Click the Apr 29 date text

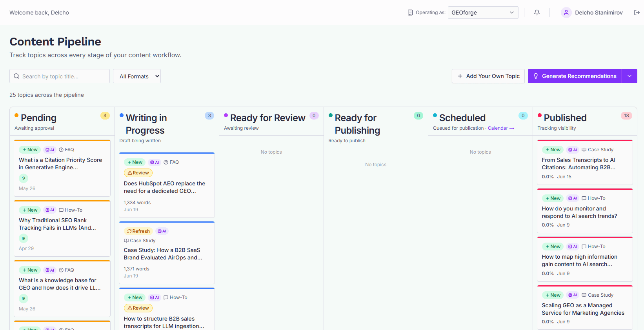(x=26, y=248)
